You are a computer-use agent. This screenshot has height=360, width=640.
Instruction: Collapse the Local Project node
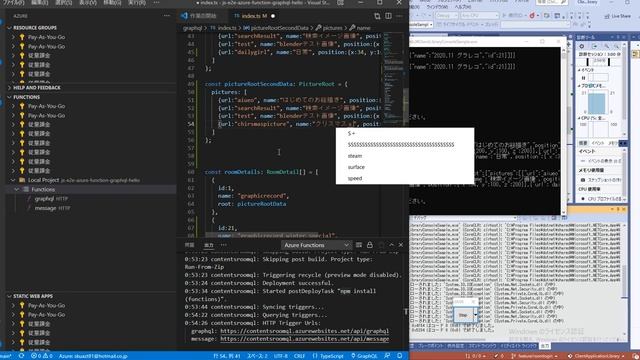pyautogui.click(x=13, y=180)
